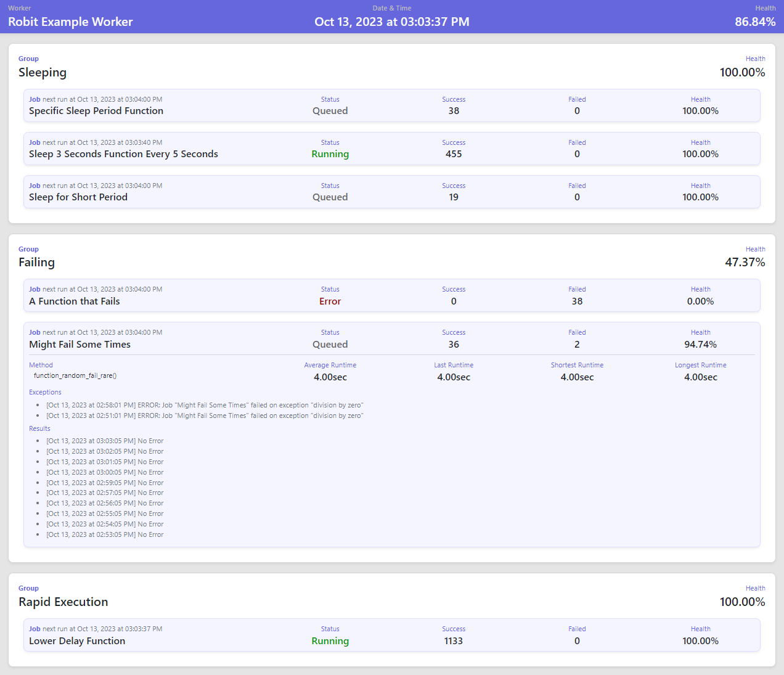Click Queued status of Sleep for Short Period
784x675 pixels.
330,197
